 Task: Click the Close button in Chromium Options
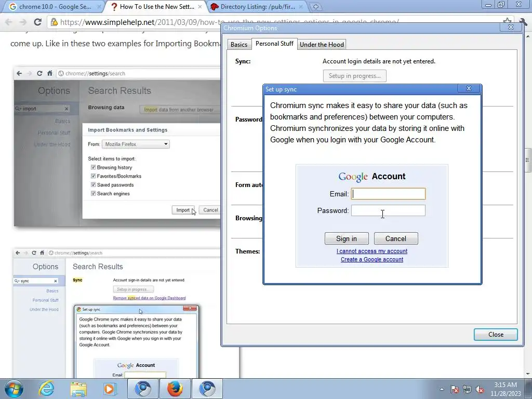pos(496,334)
